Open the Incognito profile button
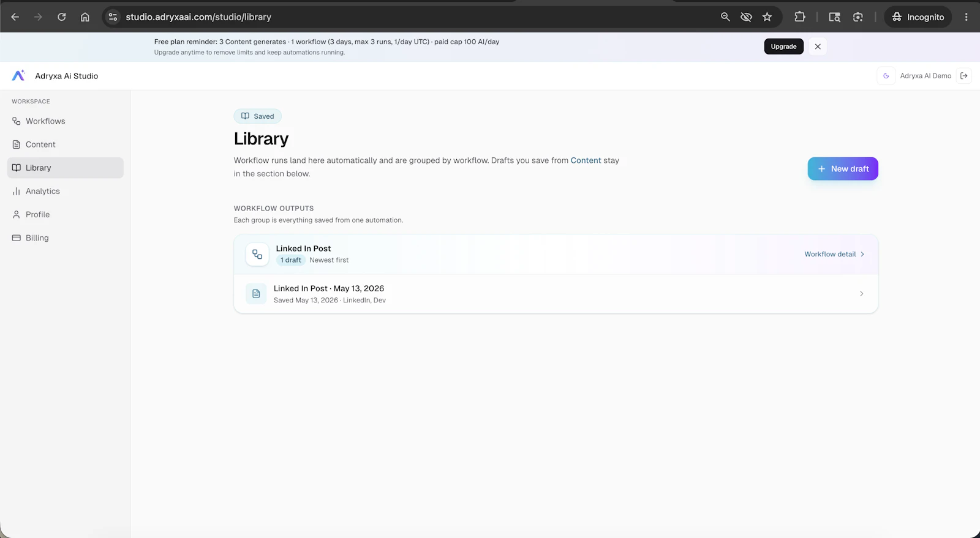Screen dimensions: 980x538 tap(918, 17)
